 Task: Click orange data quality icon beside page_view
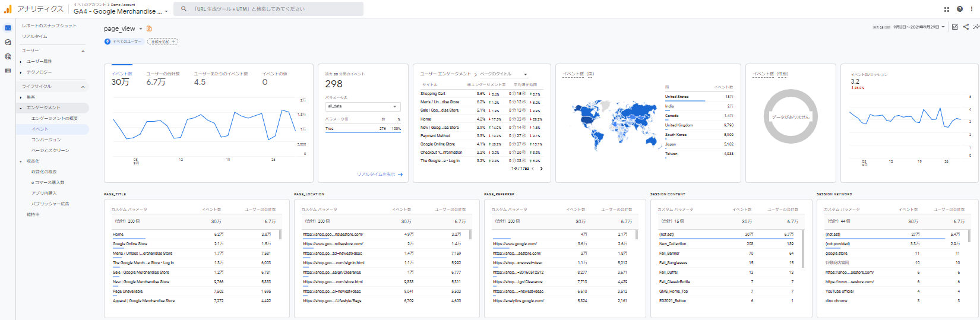tap(149, 28)
